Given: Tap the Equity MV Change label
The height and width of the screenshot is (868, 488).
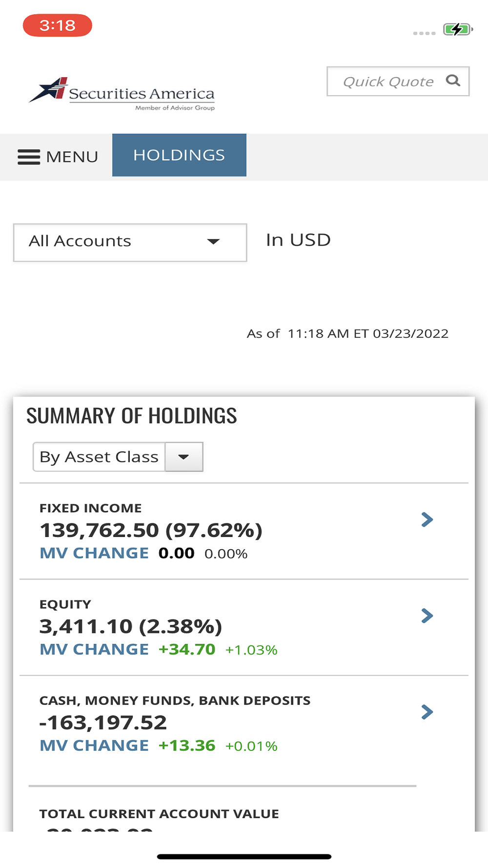Looking at the screenshot, I should click(94, 649).
